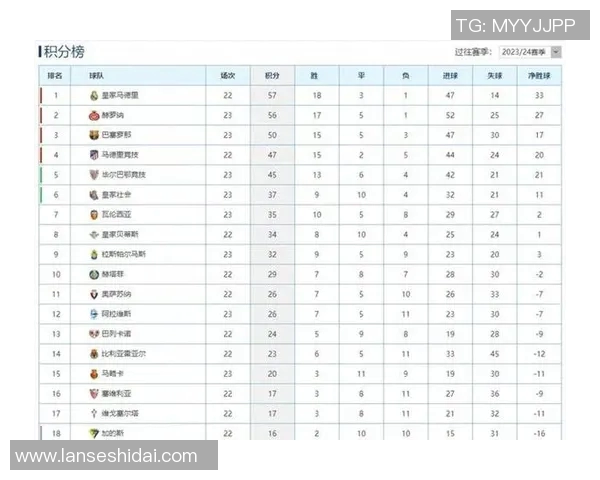This screenshot has height=480, width=600.
Task: Click the Osasuna (奥萨苏纳) club crest
Action: click(93, 294)
